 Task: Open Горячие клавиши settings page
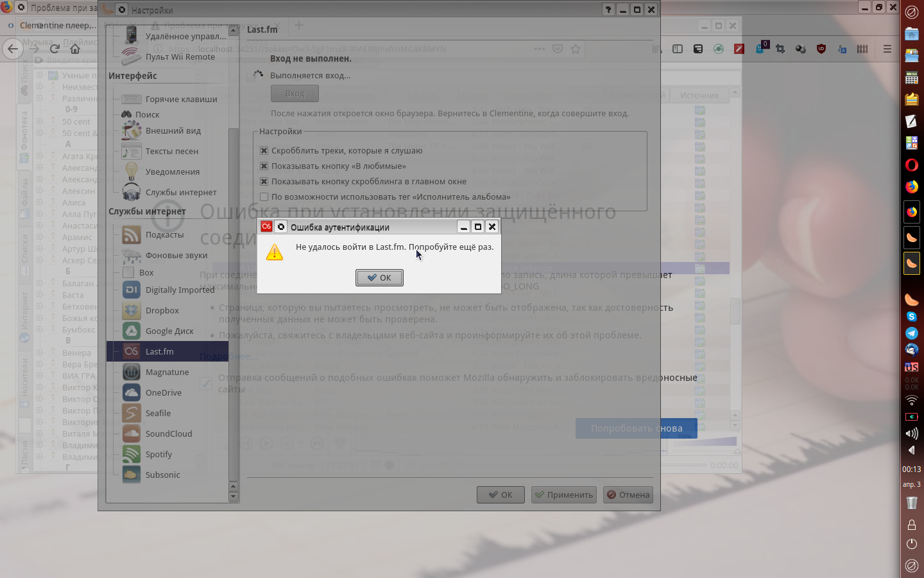(x=167, y=99)
